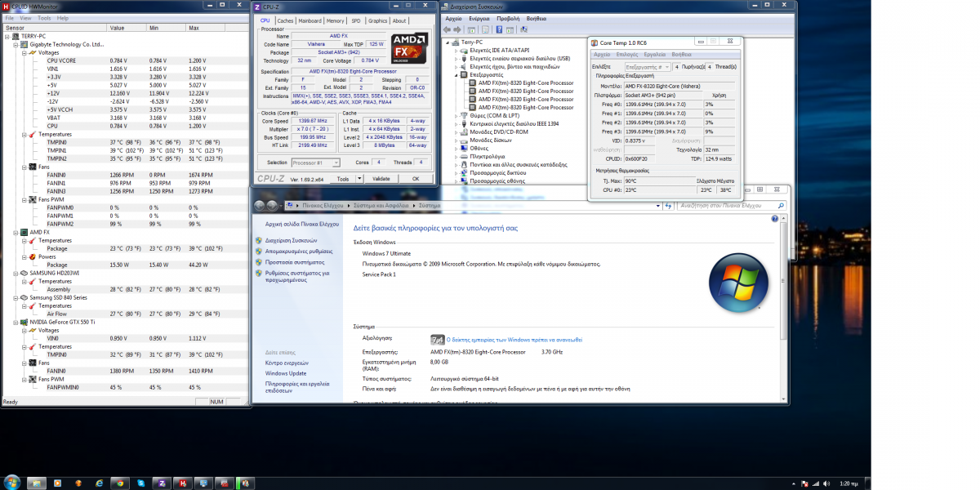Open Ενέργεια menu in Device Manager

[479, 17]
